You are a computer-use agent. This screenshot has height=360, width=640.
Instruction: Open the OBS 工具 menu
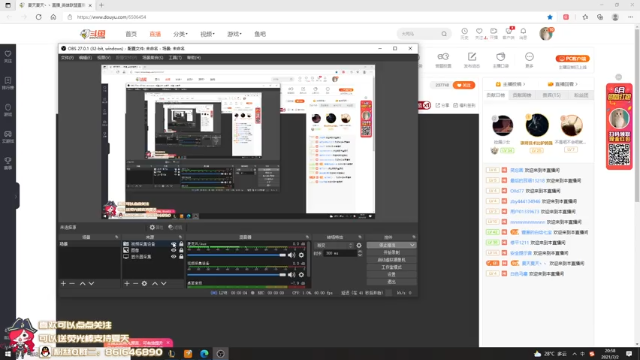tap(175, 58)
